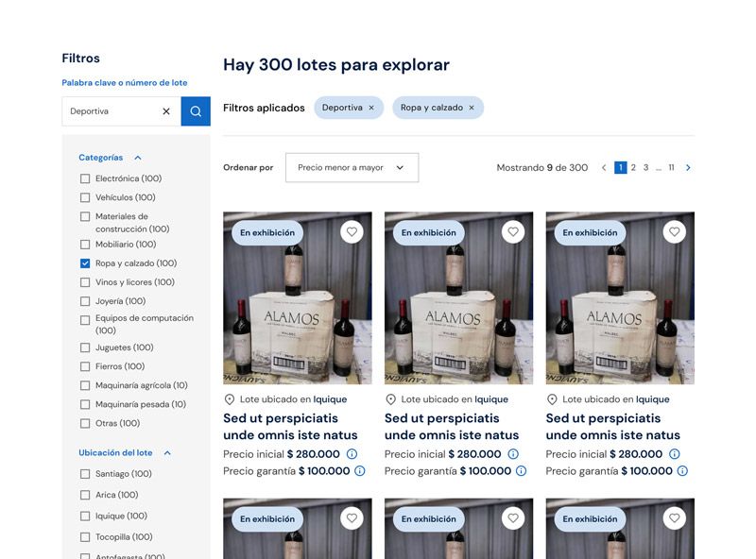Open middle top-row lot title link
Viewport: 756px width, 559px height.
pyautogui.click(x=452, y=427)
